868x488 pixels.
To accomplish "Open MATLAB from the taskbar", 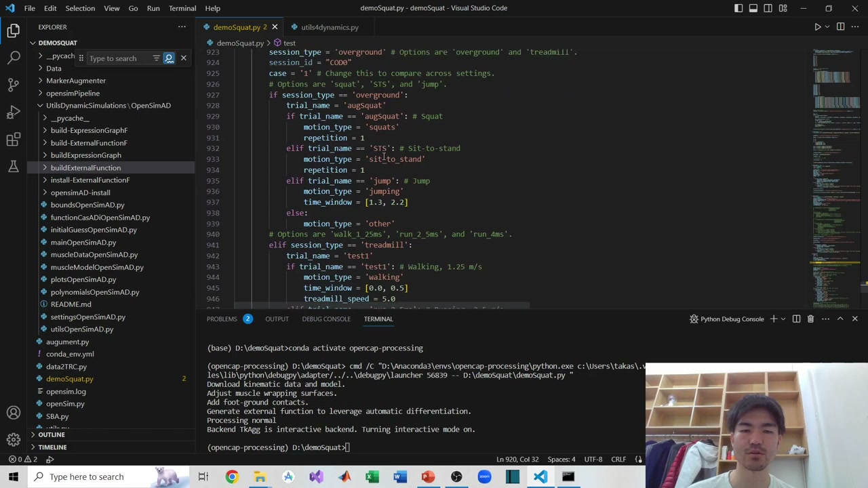I will (344, 476).
